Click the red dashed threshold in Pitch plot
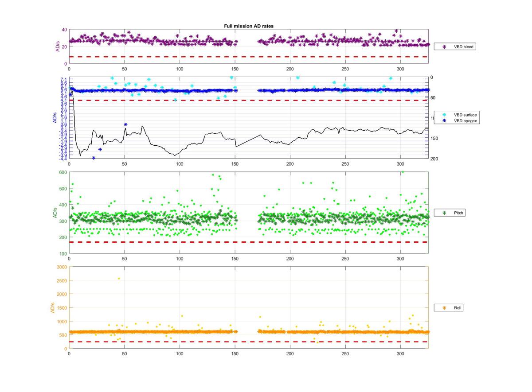532x392 pixels. point(248,242)
